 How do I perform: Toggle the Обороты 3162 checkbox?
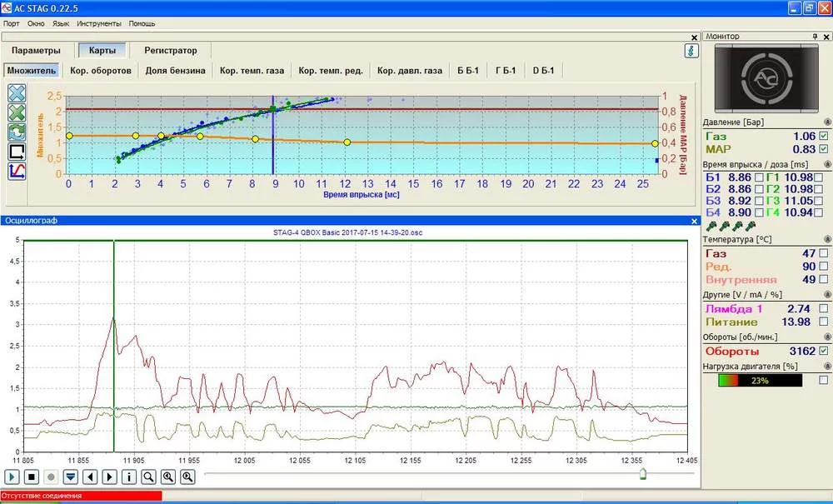tap(824, 351)
